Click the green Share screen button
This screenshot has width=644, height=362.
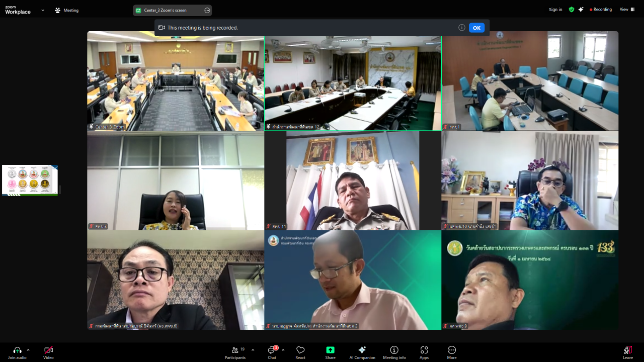[x=330, y=352]
